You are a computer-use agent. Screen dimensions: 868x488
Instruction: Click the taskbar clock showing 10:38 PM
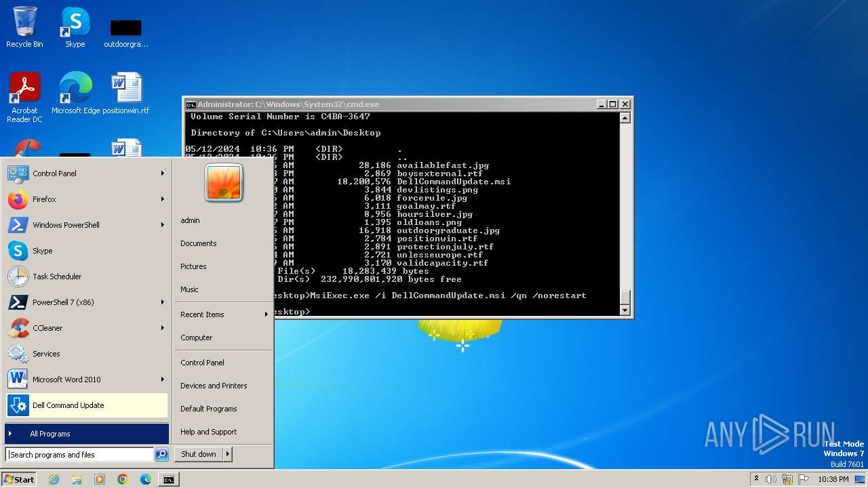[x=833, y=479]
